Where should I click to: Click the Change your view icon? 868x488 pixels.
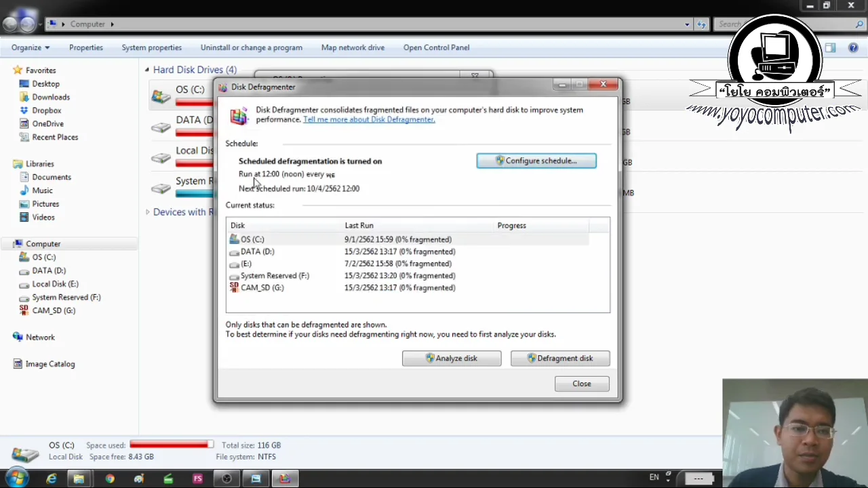(830, 47)
